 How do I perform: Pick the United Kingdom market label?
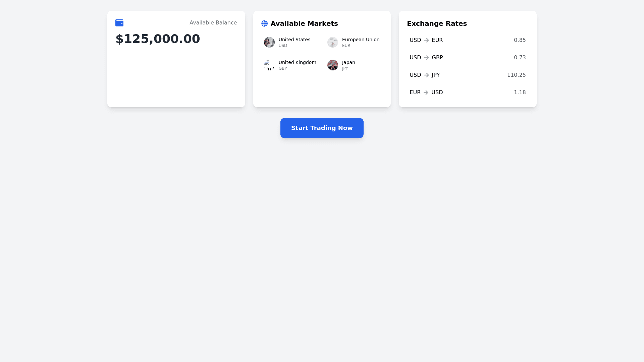[297, 62]
